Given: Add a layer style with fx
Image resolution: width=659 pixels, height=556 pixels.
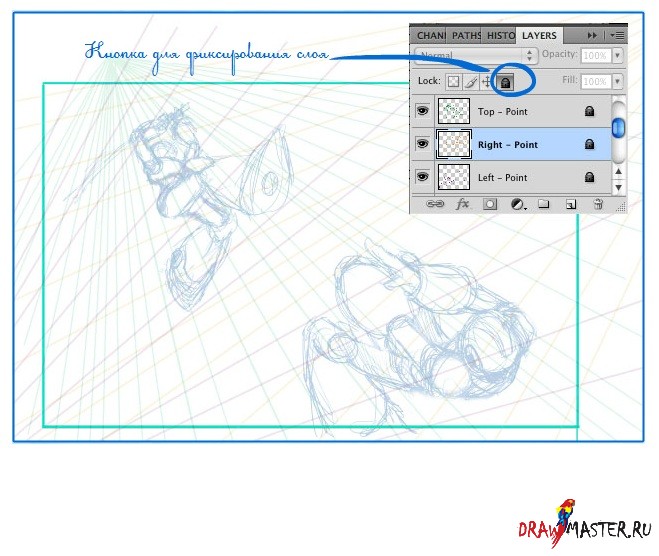Looking at the screenshot, I should pos(462,204).
